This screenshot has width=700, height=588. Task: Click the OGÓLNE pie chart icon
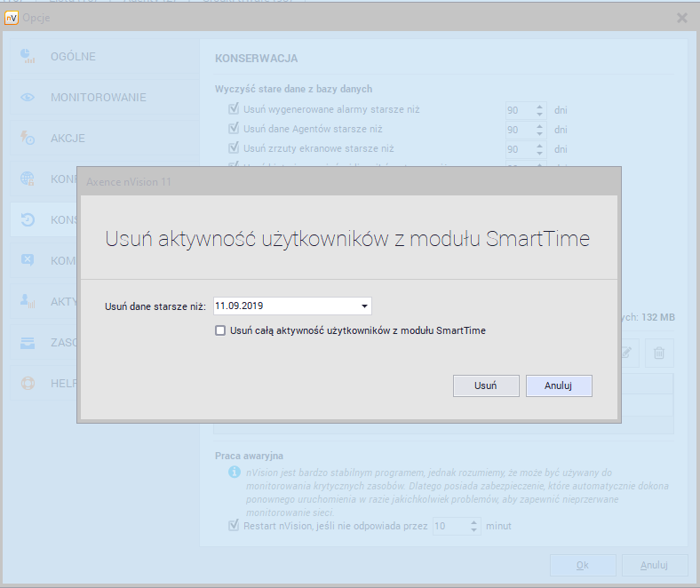(x=28, y=57)
